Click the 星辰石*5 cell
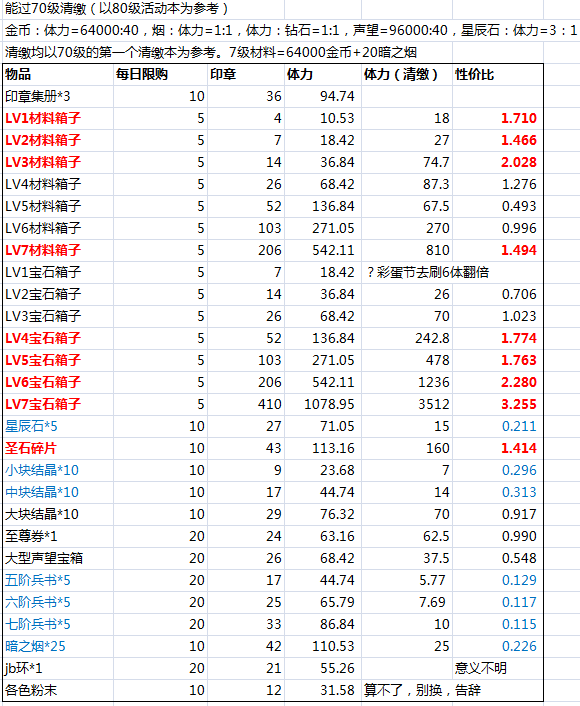The height and width of the screenshot is (706, 580). [x=58, y=426]
